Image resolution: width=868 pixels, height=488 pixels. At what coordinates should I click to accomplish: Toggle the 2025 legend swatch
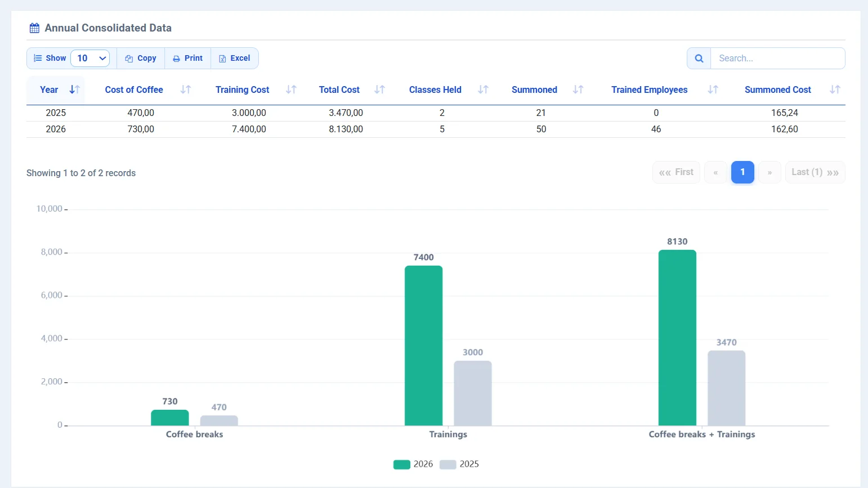click(448, 464)
